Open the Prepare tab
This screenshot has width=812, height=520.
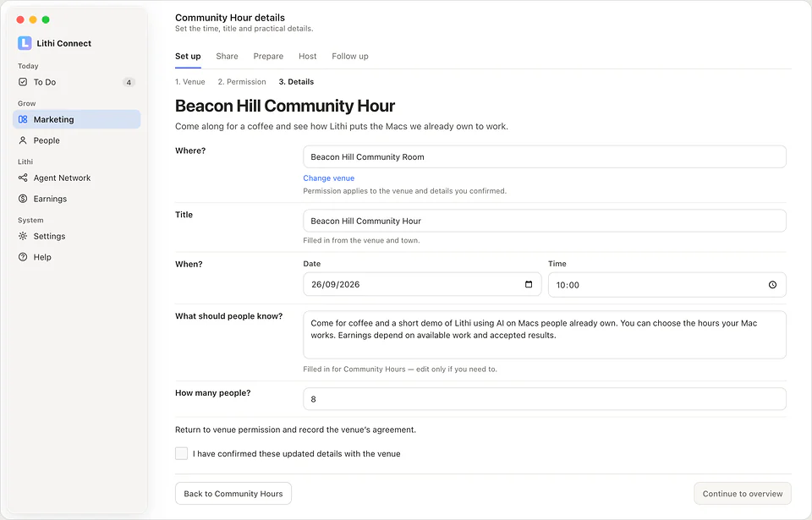268,56
